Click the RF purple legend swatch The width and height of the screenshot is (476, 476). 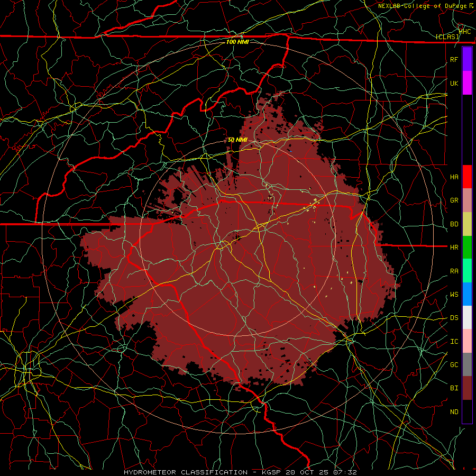tap(467, 59)
